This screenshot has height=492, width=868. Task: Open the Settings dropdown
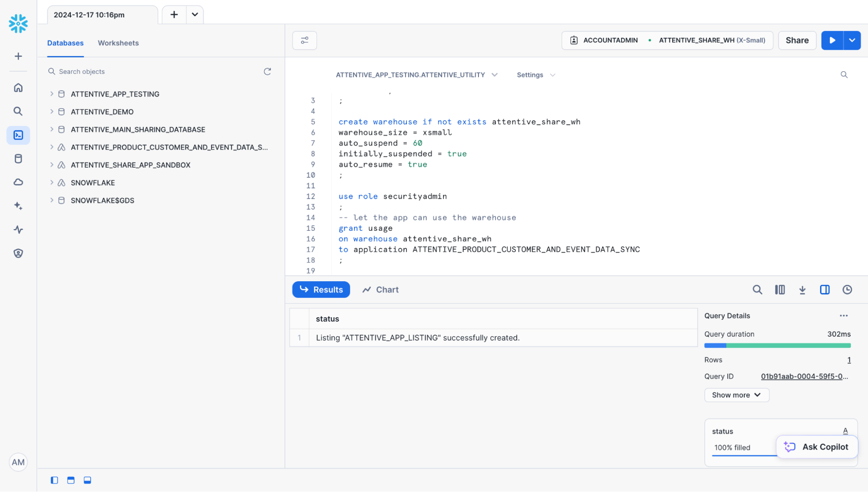pos(536,75)
